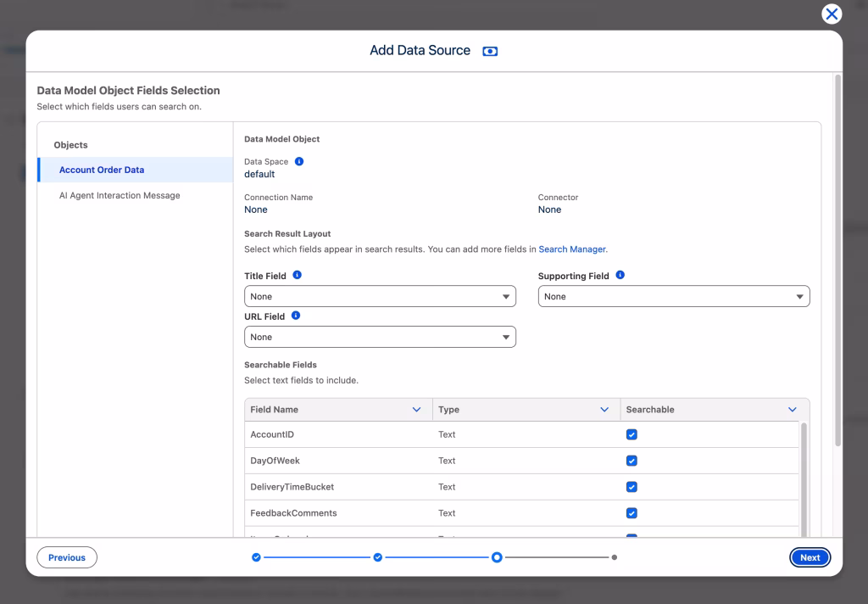The height and width of the screenshot is (604, 868).
Task: Open the Supporting Field dropdown
Action: click(674, 296)
